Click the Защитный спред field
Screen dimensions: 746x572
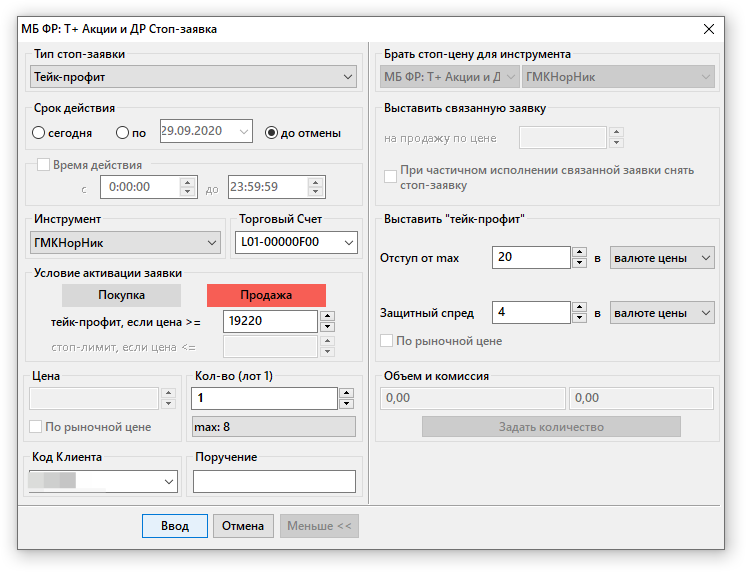click(x=531, y=313)
